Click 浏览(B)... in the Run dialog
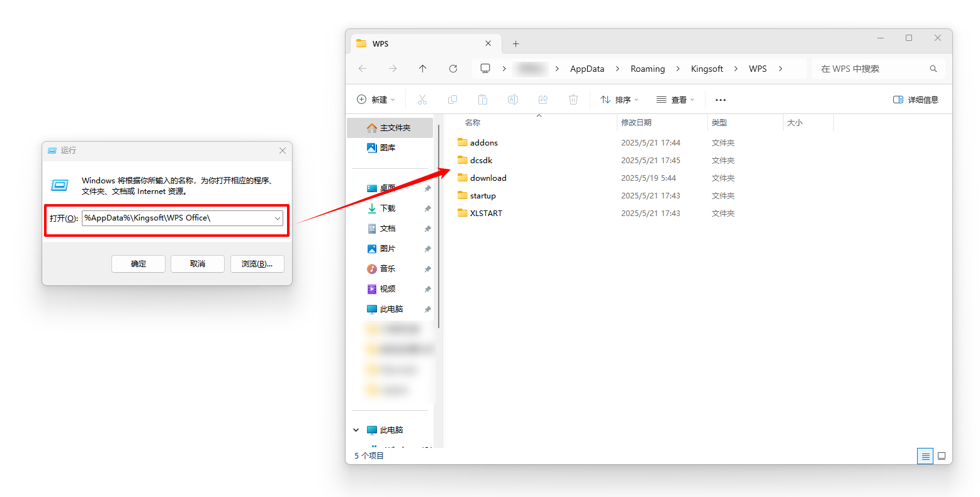 (257, 264)
